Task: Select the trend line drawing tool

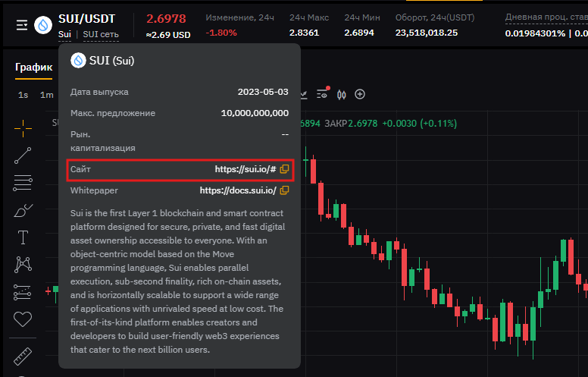Action: pos(23,155)
